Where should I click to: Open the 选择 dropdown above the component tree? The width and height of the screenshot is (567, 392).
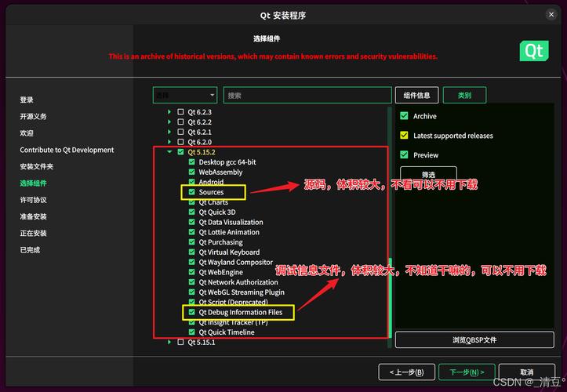click(x=185, y=96)
